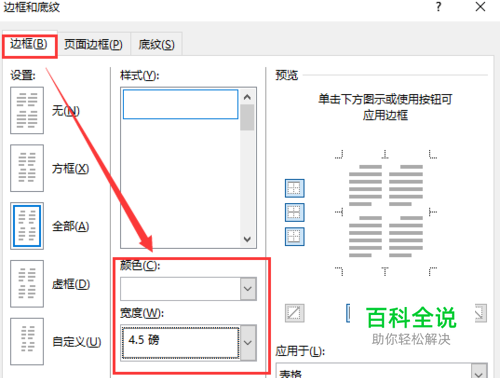Screen dimensions: 500x378
Task: Toggle diagonal border button at preview right
Action: click(x=481, y=313)
